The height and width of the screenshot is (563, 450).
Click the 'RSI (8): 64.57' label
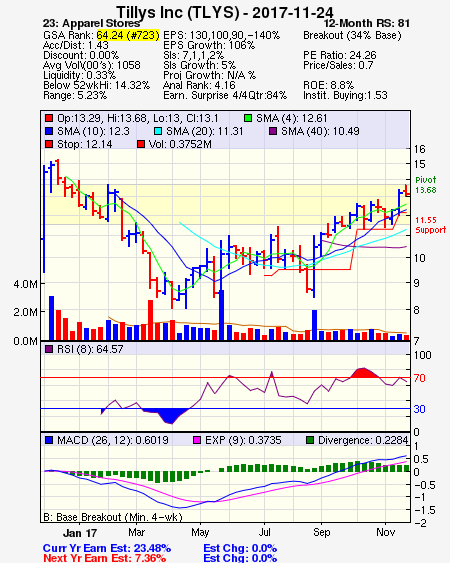[90, 349]
